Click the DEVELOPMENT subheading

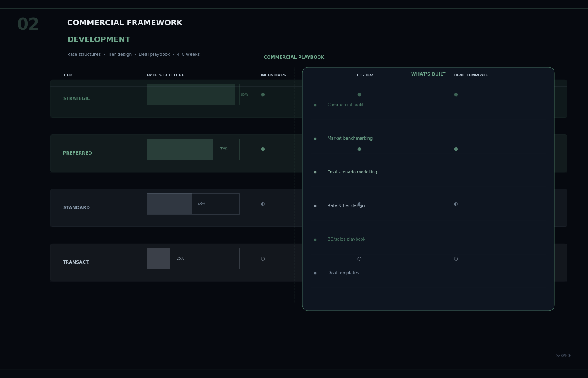coord(99,40)
